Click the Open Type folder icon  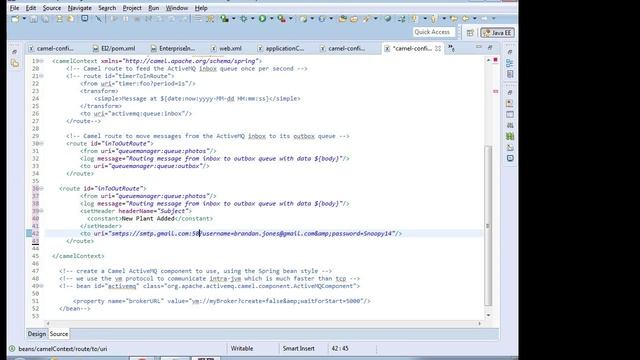pyautogui.click(x=342, y=19)
